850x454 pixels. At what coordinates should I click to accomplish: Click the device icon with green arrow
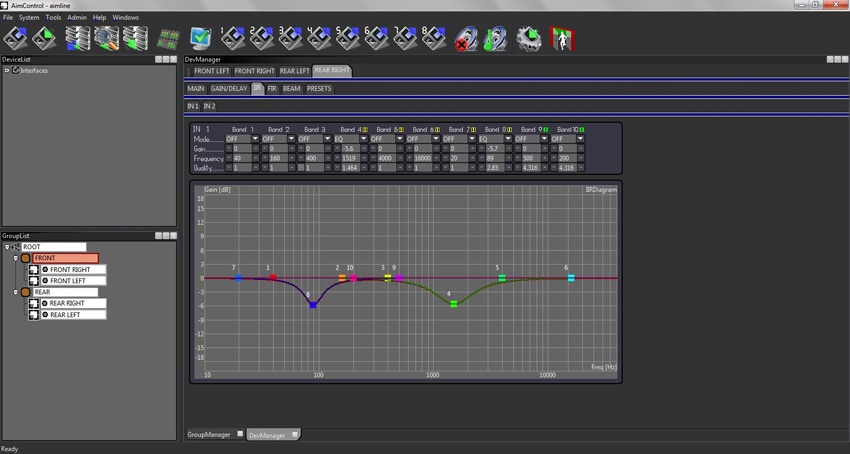[44, 39]
